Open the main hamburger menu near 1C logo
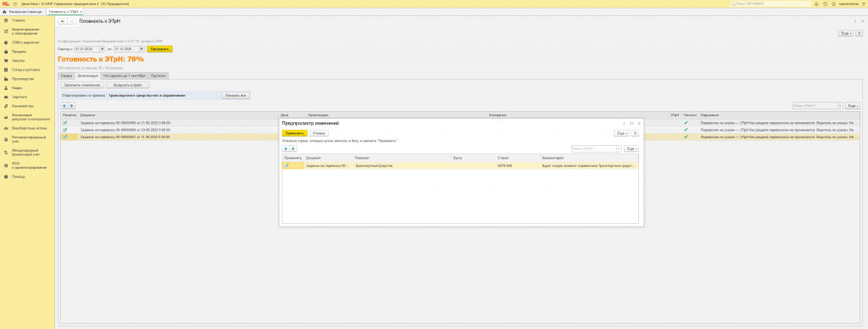This screenshot has width=868, height=329. 15,3
